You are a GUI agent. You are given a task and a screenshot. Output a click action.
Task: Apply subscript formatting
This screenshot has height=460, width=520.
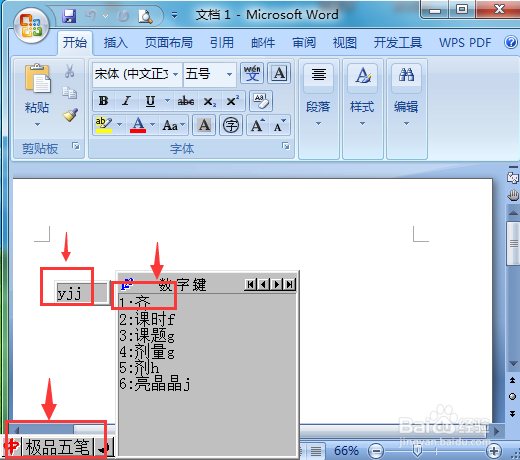point(209,101)
